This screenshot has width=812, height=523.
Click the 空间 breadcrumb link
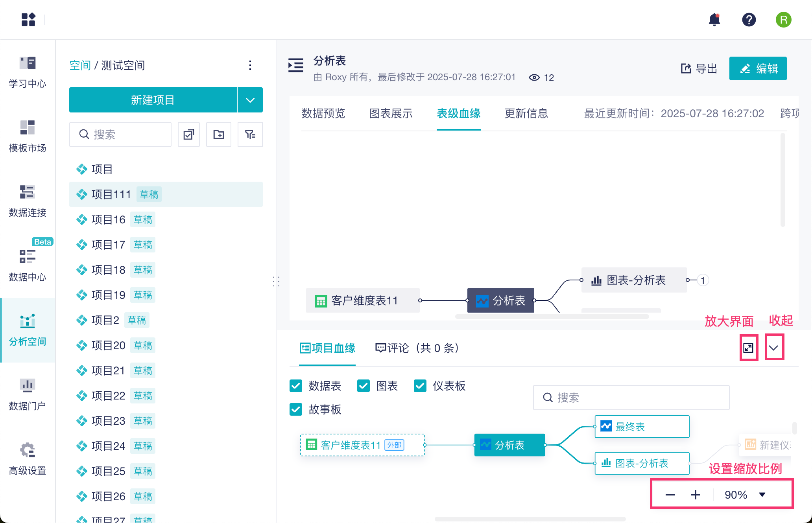coord(80,65)
